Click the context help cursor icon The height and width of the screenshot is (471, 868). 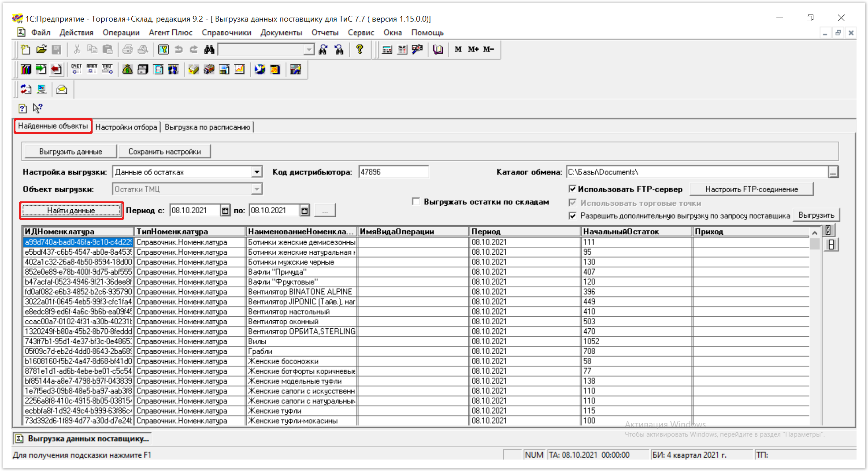point(38,108)
